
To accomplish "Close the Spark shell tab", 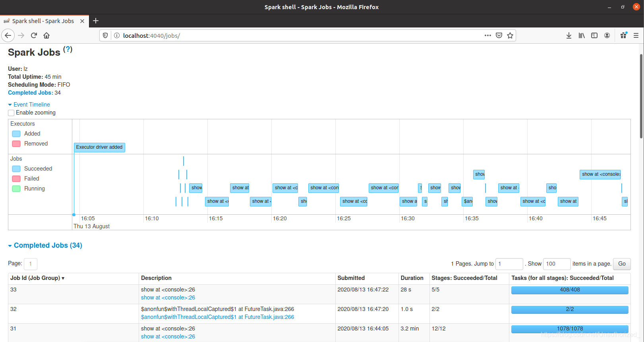I will (82, 21).
